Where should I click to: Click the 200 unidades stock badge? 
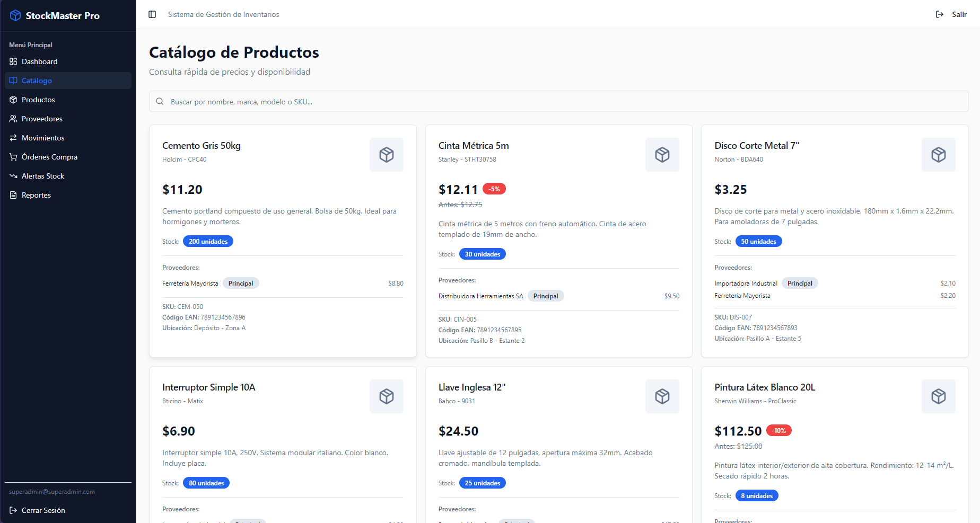point(208,241)
